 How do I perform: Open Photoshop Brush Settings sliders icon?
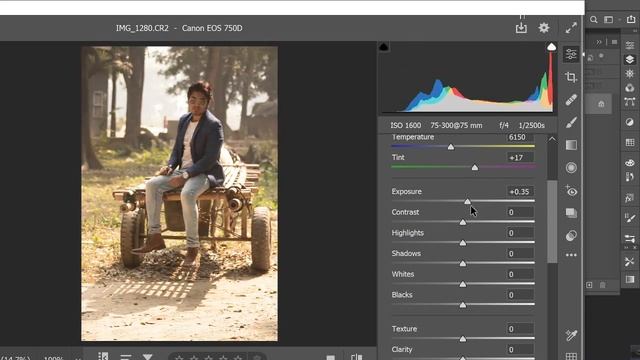tap(629, 238)
